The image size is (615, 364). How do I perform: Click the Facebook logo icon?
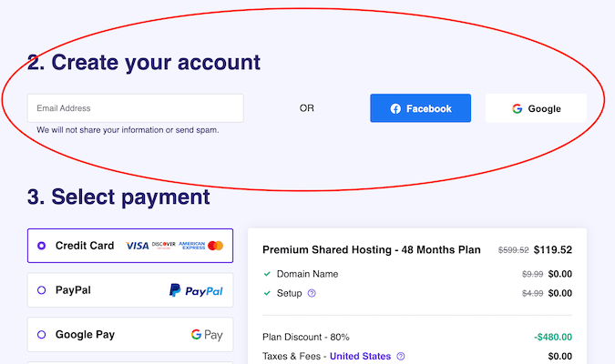[x=395, y=108]
